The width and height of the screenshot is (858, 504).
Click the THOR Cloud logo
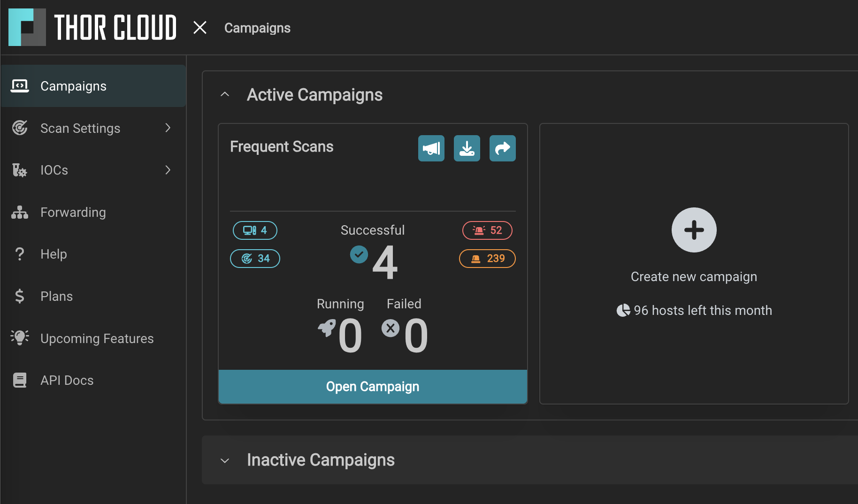click(x=92, y=27)
